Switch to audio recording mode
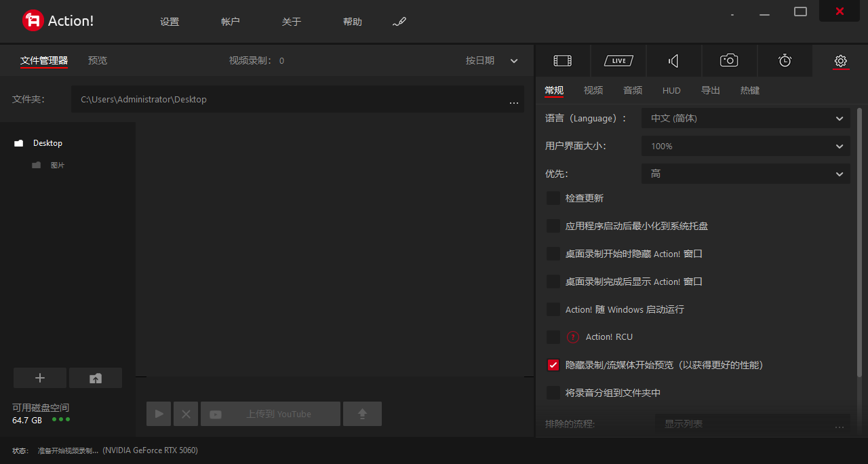The width and height of the screenshot is (868, 464). tap(673, 60)
